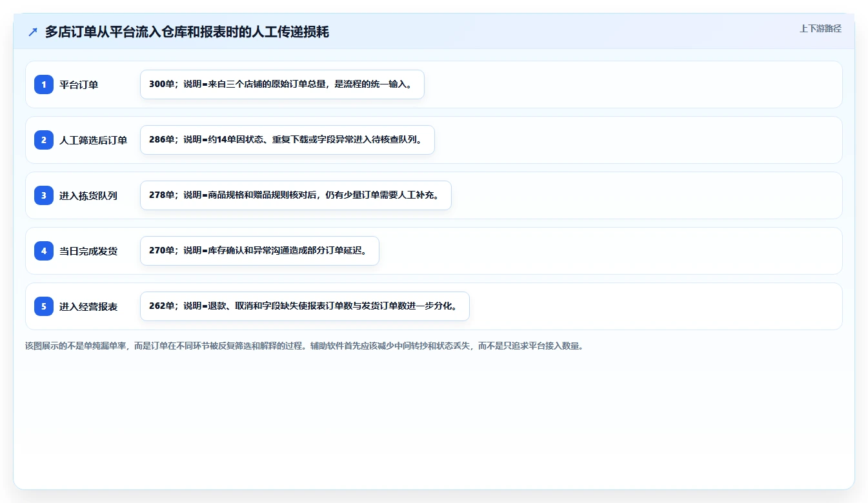Open the 300单 description box
Image resolution: width=868 pixels, height=503 pixels.
click(282, 84)
